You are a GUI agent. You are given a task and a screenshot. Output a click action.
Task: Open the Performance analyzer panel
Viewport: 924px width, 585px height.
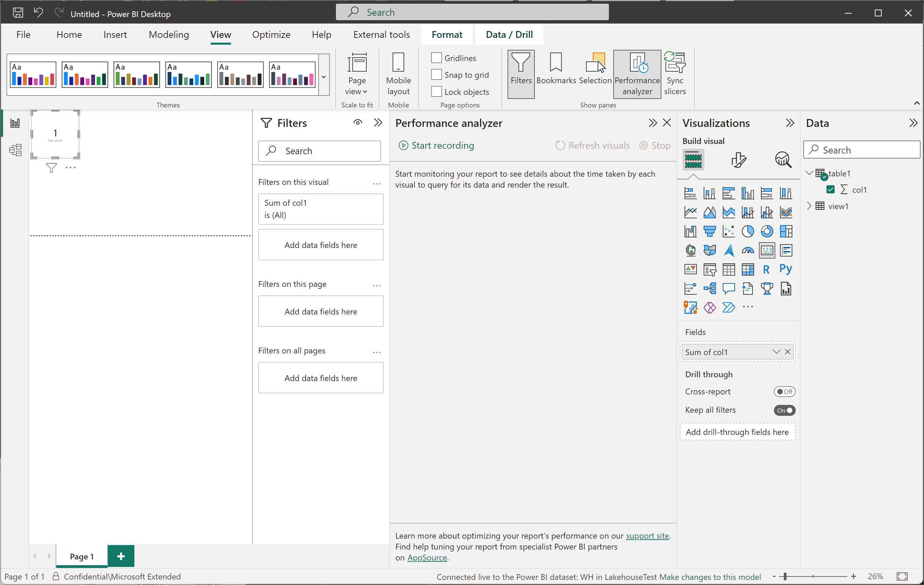pyautogui.click(x=636, y=73)
